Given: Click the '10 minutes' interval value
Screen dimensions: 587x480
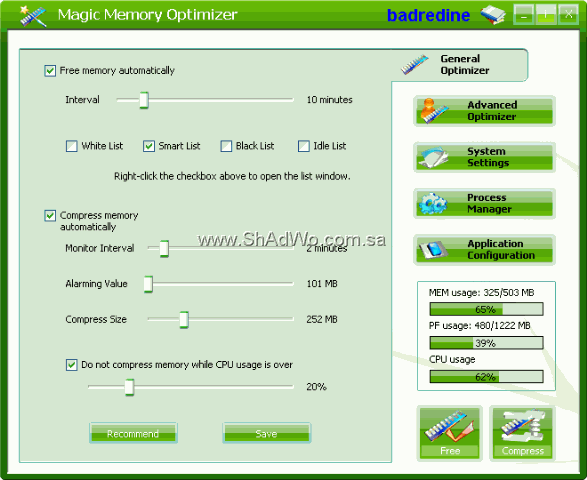Looking at the screenshot, I should pyautogui.click(x=329, y=100).
